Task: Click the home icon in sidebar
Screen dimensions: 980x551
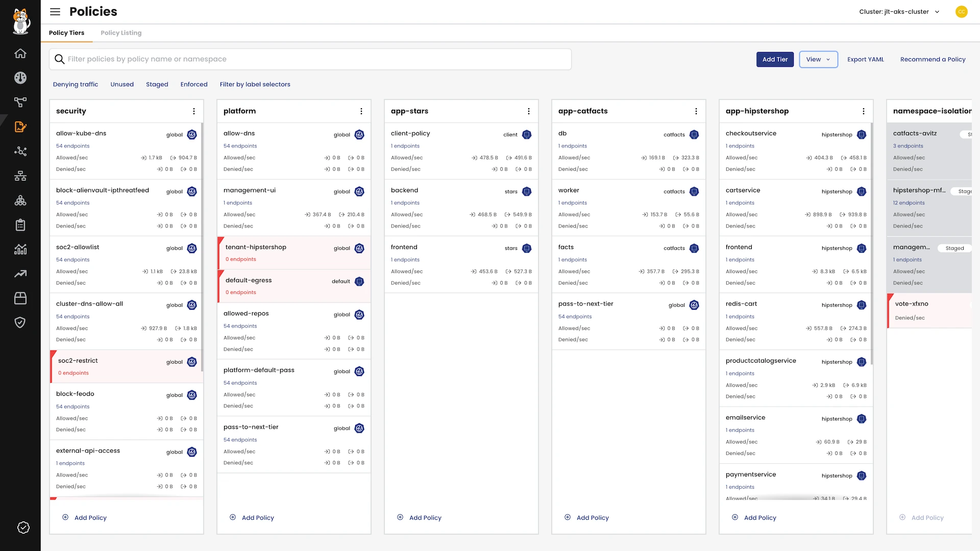Action: [20, 54]
